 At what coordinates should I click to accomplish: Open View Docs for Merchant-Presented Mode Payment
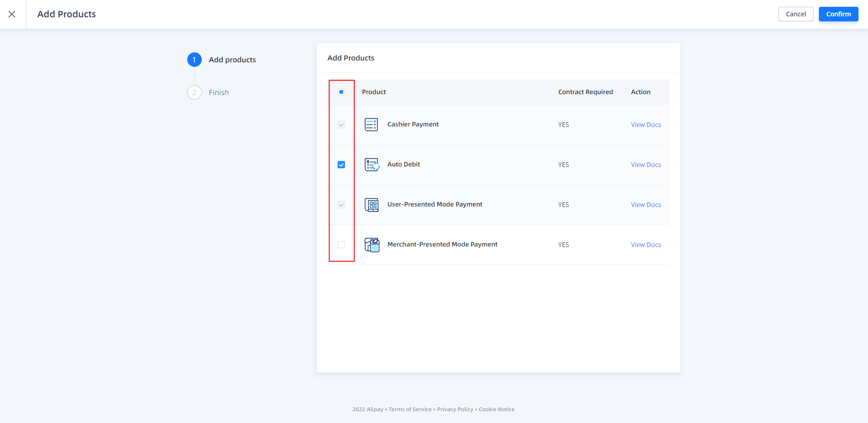pos(645,245)
